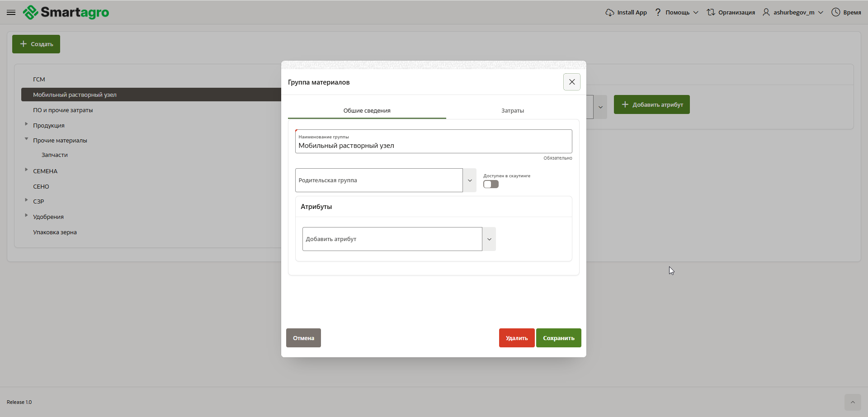Click the Организация switch icon
This screenshot has height=417, width=868.
coord(711,12)
